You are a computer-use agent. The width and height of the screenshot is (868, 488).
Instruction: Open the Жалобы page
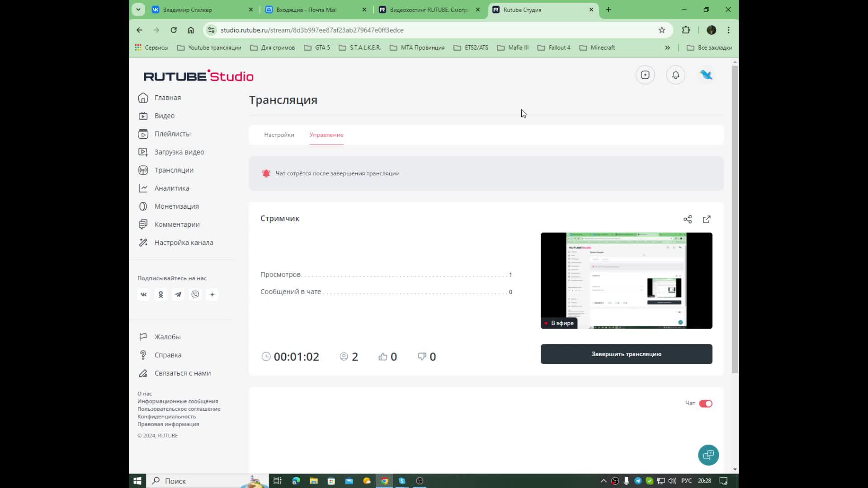pyautogui.click(x=160, y=337)
